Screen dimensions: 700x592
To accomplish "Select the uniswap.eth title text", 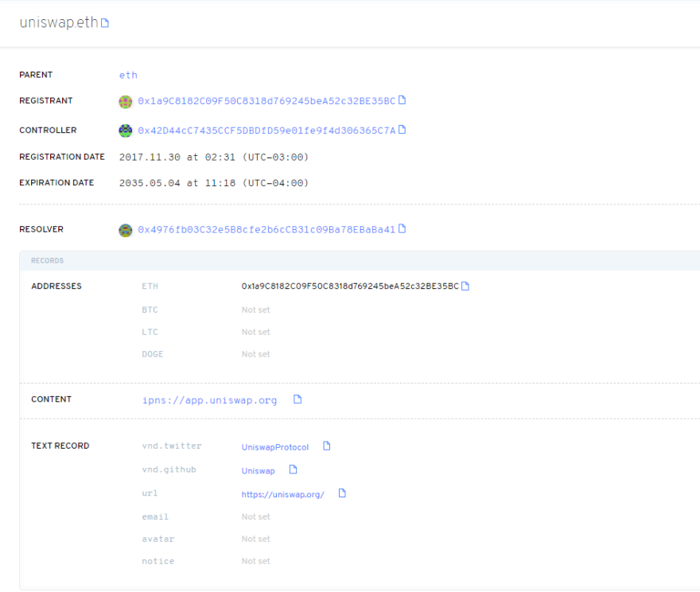I will click(x=59, y=22).
